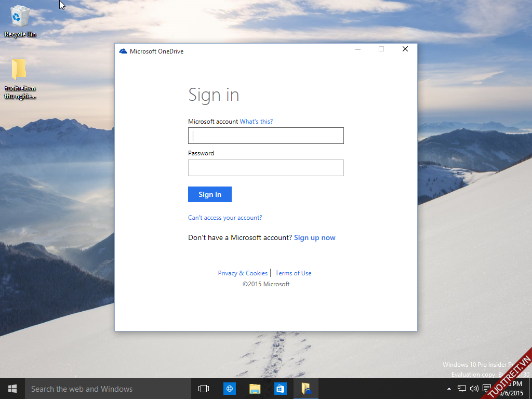The image size is (532, 399).
Task: Click the network icon in system tray
Action: [x=461, y=389]
